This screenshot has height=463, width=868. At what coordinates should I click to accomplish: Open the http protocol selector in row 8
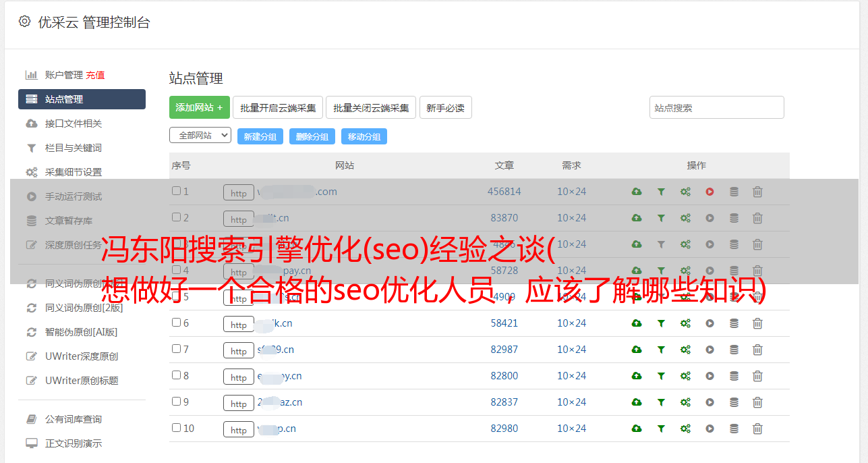coord(239,377)
